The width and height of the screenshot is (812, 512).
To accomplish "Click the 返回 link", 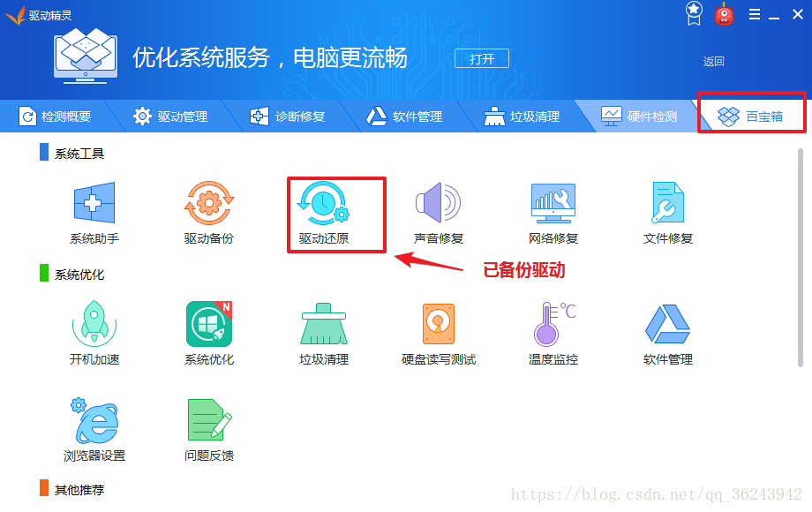I will 714,62.
